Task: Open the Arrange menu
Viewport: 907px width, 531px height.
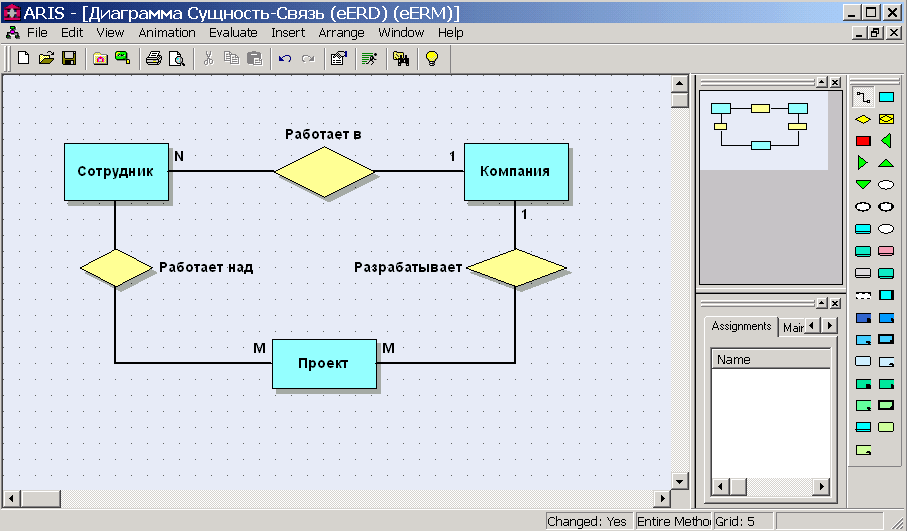Action: [x=341, y=32]
